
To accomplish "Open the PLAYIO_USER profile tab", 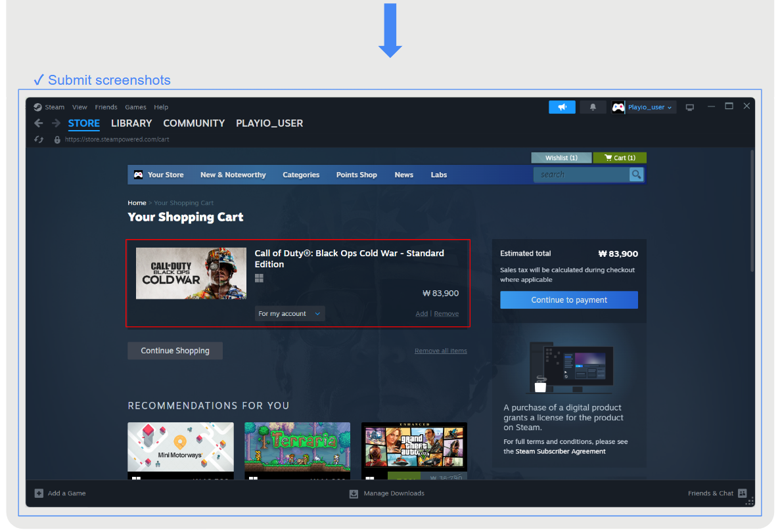I will [269, 123].
